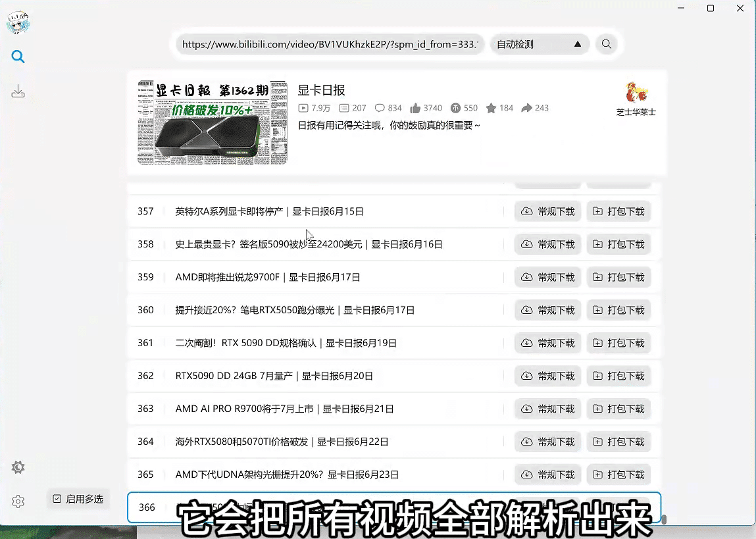Click the 芝士华莱士 uploader avatar

pos(636,92)
